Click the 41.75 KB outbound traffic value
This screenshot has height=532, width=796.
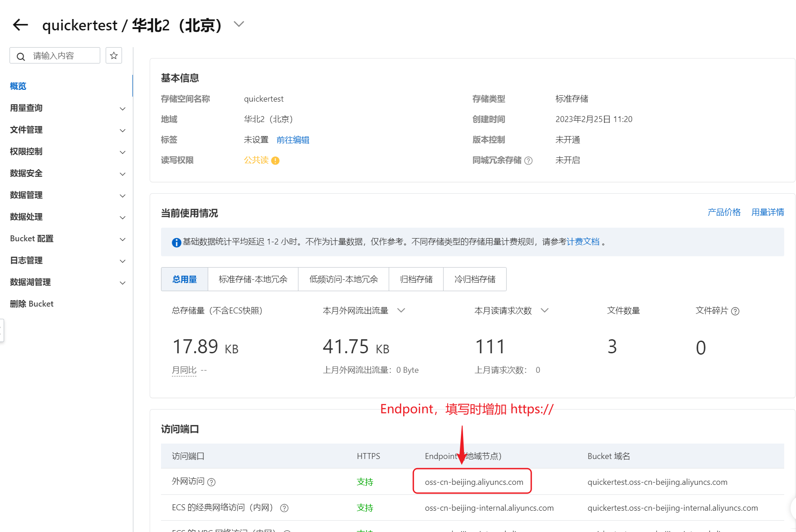[356, 347]
